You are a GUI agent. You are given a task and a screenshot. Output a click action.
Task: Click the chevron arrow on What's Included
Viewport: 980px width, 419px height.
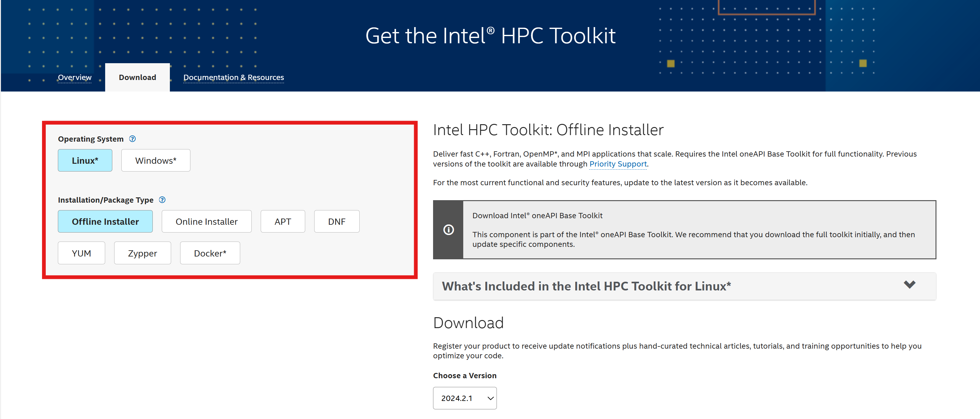pyautogui.click(x=909, y=285)
